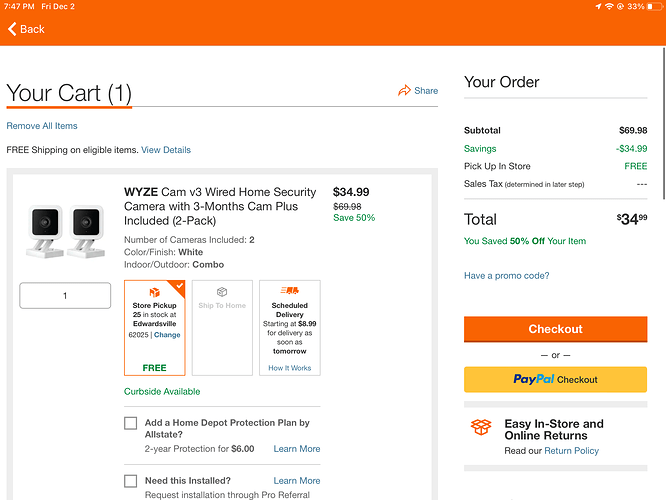666x500 pixels.
Task: Click the Share arrow icon
Action: coord(404,90)
